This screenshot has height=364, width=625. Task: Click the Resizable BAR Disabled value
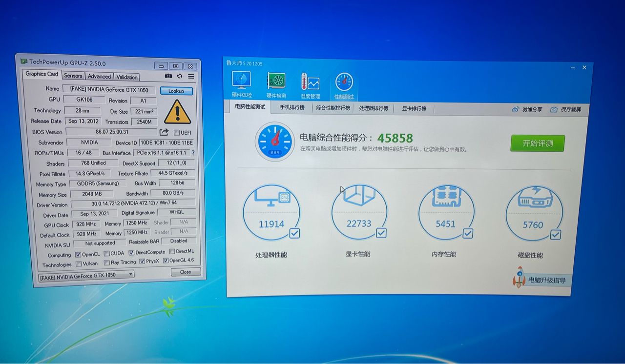pos(179,241)
